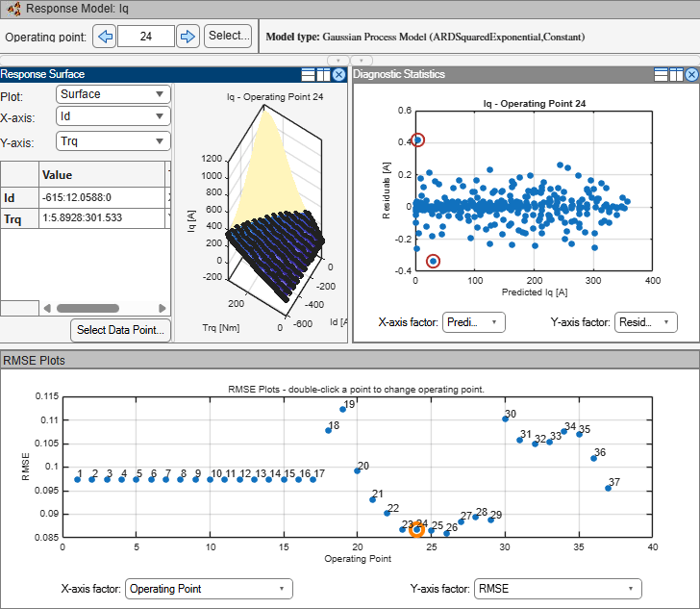Image resolution: width=700 pixels, height=609 pixels.
Task: Select RMSE point labeled 30
Action: [x=506, y=419]
